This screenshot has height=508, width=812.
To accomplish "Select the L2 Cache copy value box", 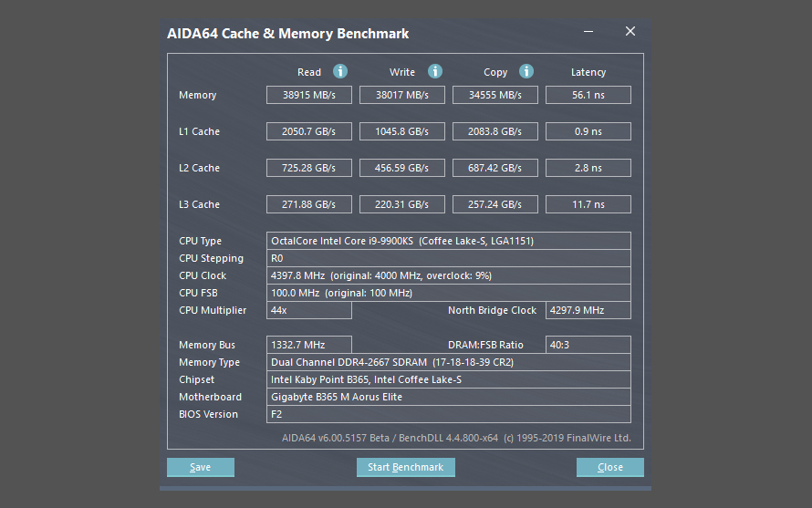I will pyautogui.click(x=495, y=168).
